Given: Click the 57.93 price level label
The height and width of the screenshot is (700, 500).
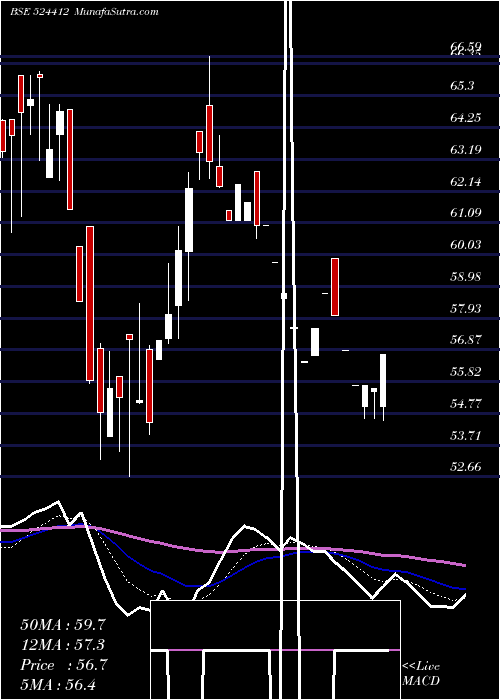Looking at the screenshot, I should click(466, 309).
